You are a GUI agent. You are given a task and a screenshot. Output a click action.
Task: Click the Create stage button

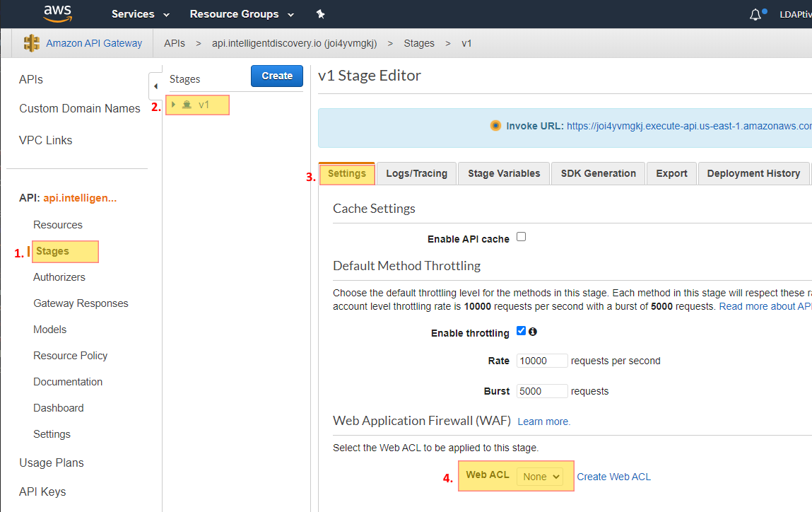tap(277, 76)
